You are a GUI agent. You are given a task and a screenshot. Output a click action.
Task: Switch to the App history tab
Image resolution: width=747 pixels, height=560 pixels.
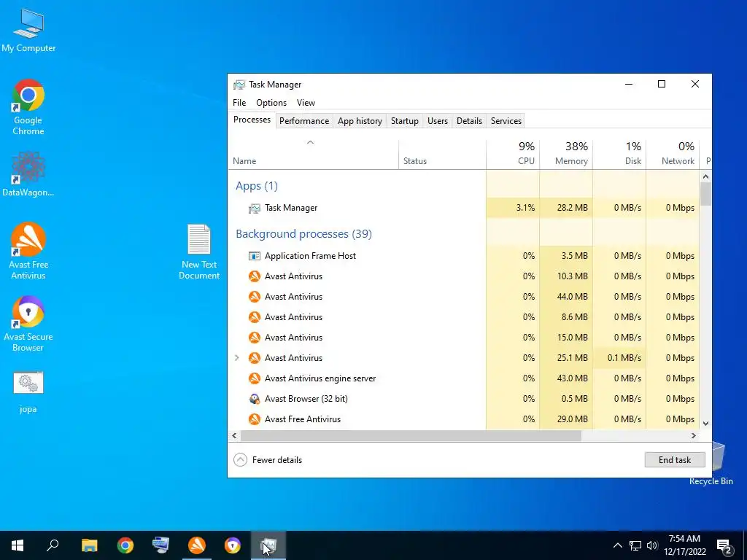click(x=360, y=121)
